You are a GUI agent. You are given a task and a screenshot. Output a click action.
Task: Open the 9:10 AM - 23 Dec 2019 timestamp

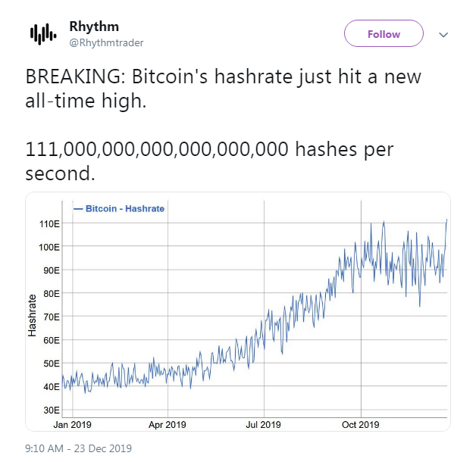pos(78,448)
